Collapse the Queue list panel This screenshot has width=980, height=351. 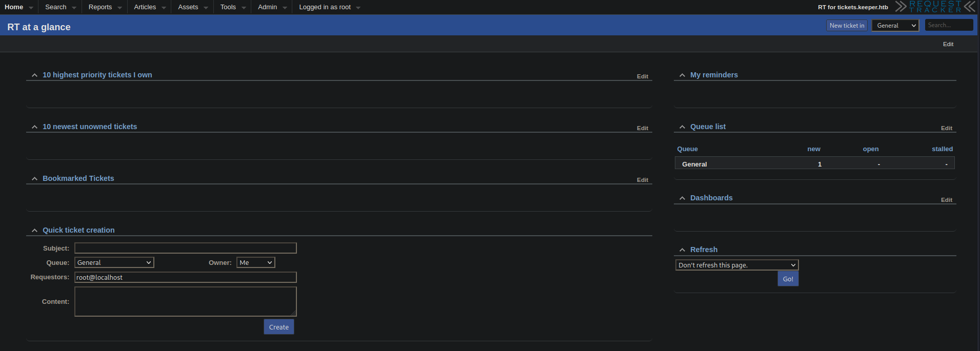(x=682, y=127)
